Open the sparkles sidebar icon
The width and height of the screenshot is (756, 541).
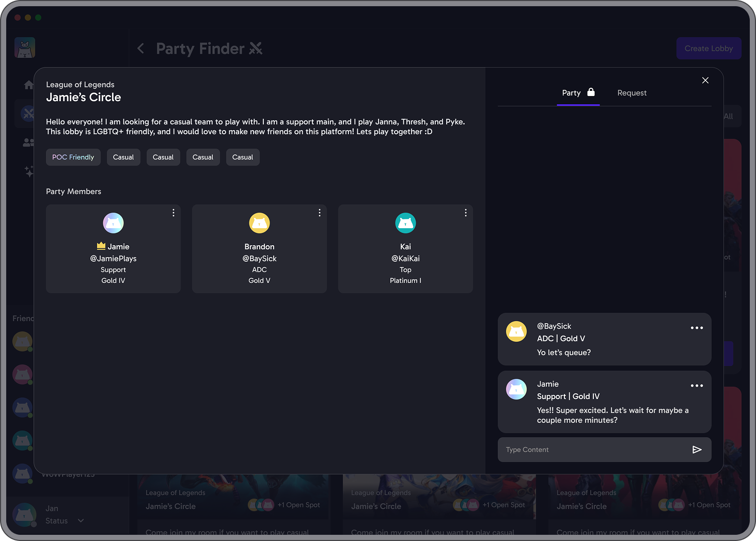pyautogui.click(x=29, y=171)
